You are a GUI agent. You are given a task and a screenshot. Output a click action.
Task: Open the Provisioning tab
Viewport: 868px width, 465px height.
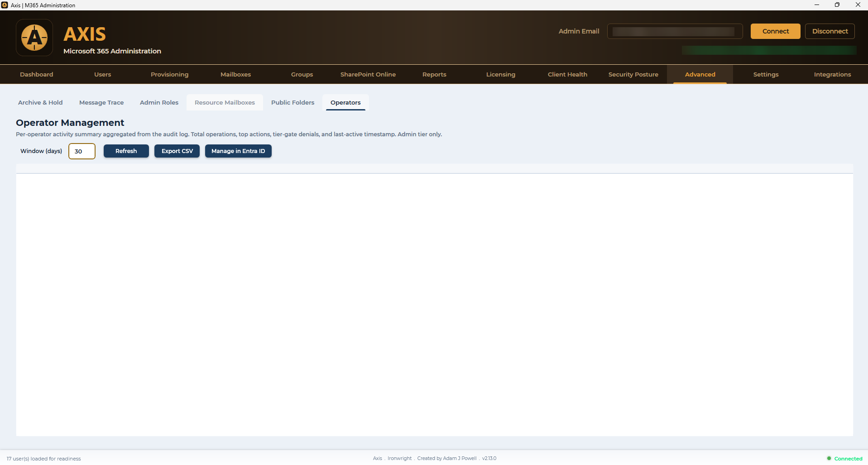169,74
